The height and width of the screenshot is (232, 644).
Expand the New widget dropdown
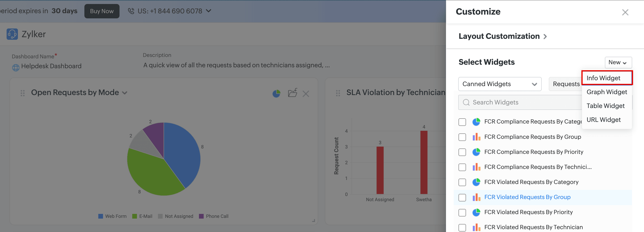pos(618,62)
